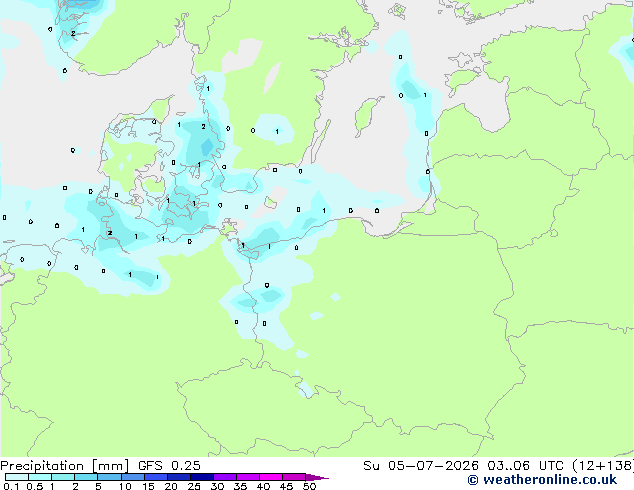
Task: Select the 0.5–1 mm legend color swatch
Action: pyautogui.click(x=40, y=477)
